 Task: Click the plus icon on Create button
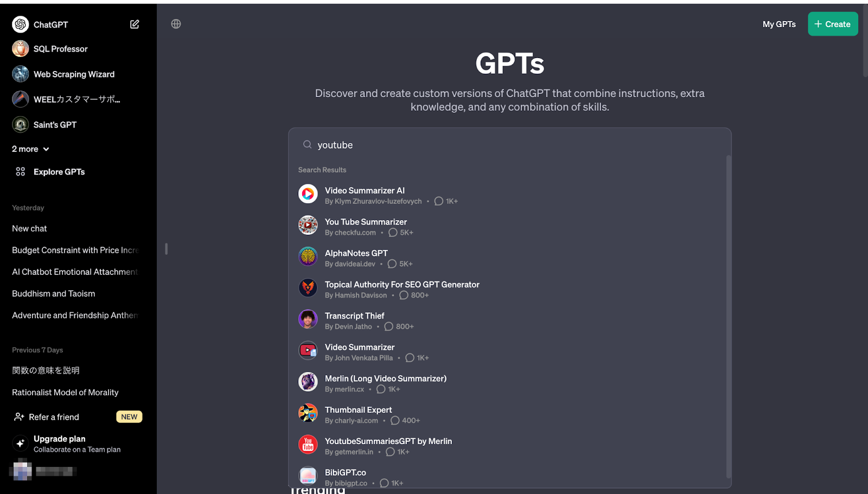click(818, 24)
